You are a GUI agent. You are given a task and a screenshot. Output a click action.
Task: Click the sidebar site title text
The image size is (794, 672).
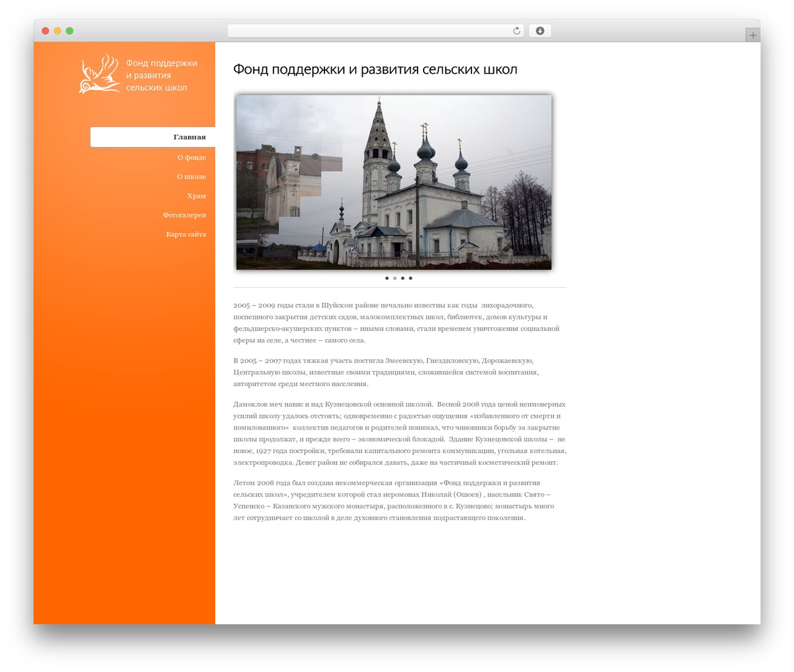[161, 75]
